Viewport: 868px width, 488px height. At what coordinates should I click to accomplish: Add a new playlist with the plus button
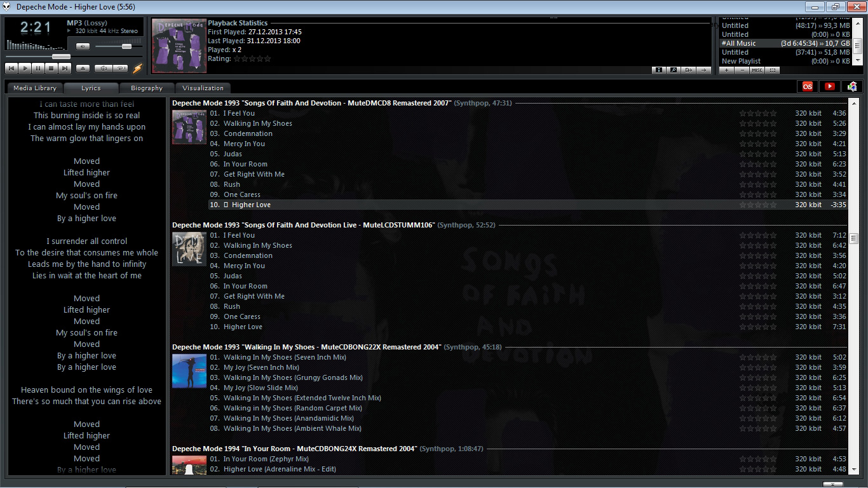pyautogui.click(x=727, y=70)
